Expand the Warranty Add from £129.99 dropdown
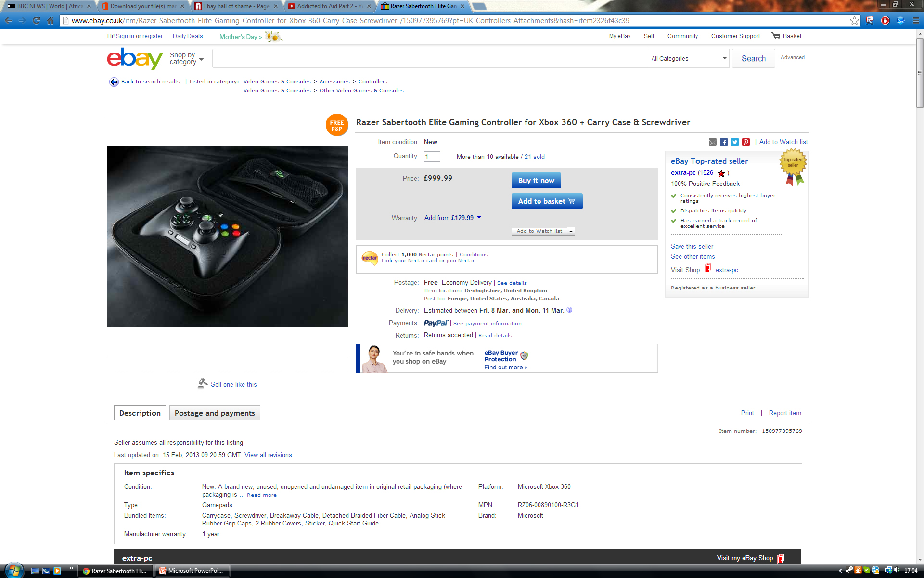Image resolution: width=924 pixels, height=578 pixels. (x=453, y=218)
